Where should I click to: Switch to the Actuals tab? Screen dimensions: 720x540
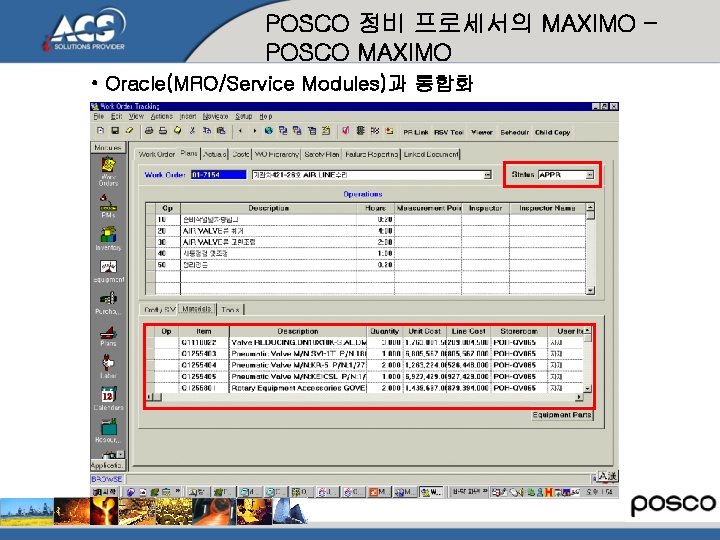click(x=214, y=154)
